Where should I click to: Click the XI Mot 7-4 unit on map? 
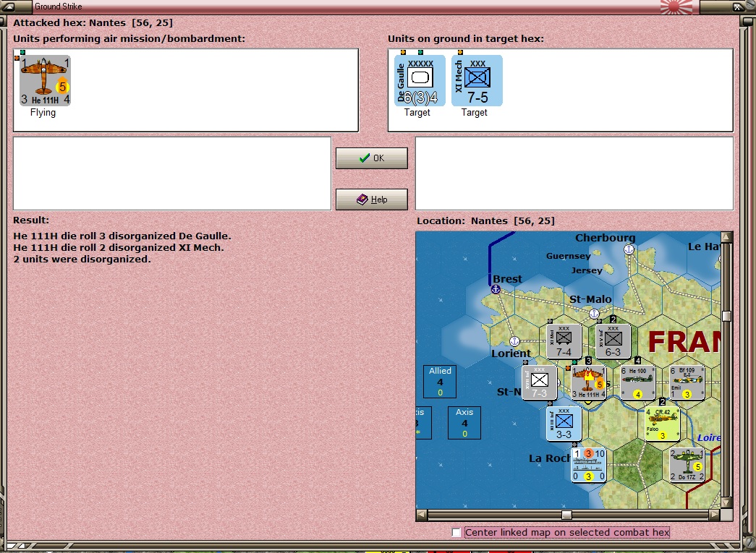tap(564, 341)
